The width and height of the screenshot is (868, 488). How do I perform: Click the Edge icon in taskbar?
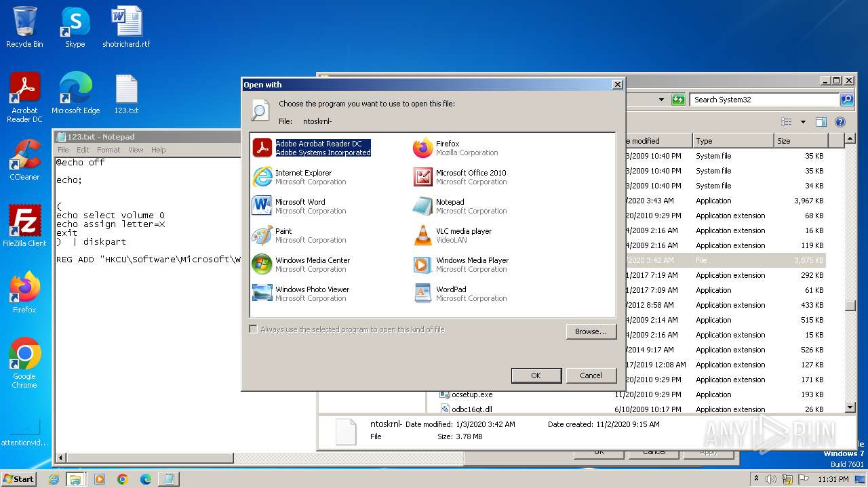coord(145,479)
